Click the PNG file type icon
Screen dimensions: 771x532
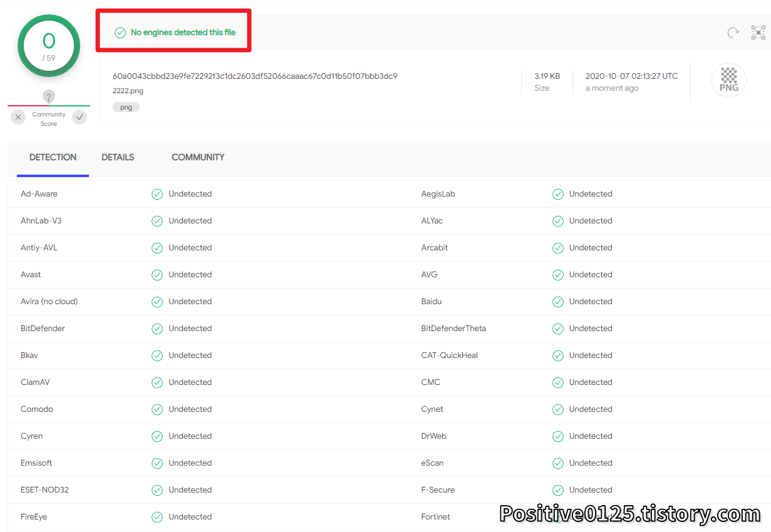[729, 80]
